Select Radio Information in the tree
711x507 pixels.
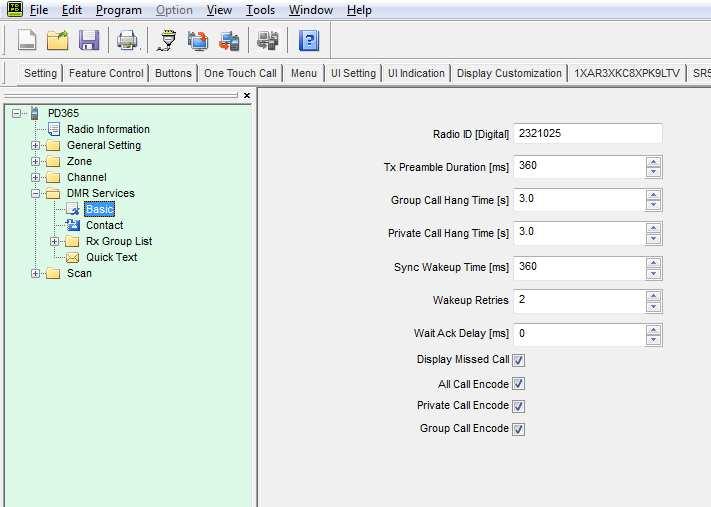tap(108, 129)
